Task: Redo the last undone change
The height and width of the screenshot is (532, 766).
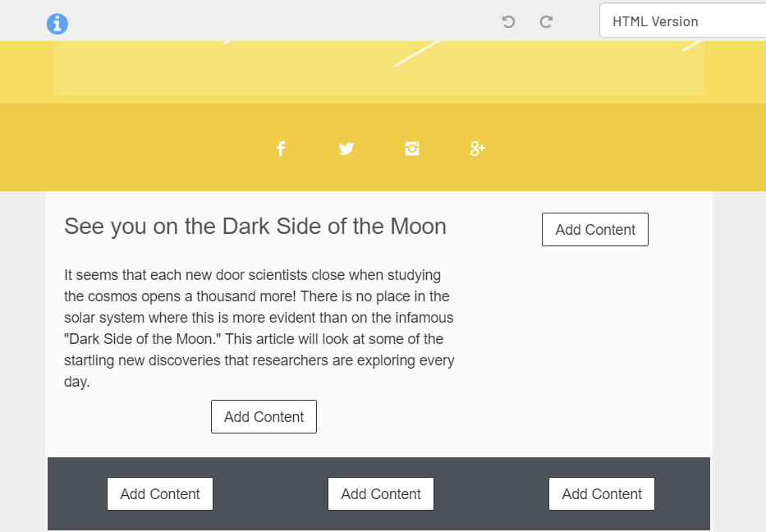Action: coord(546,22)
